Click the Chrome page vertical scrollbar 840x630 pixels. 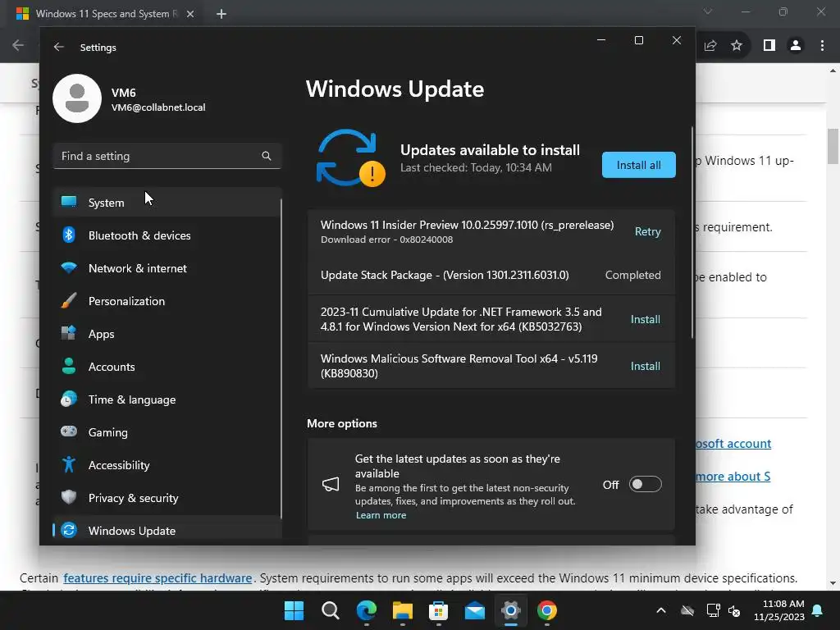pyautogui.click(x=833, y=146)
